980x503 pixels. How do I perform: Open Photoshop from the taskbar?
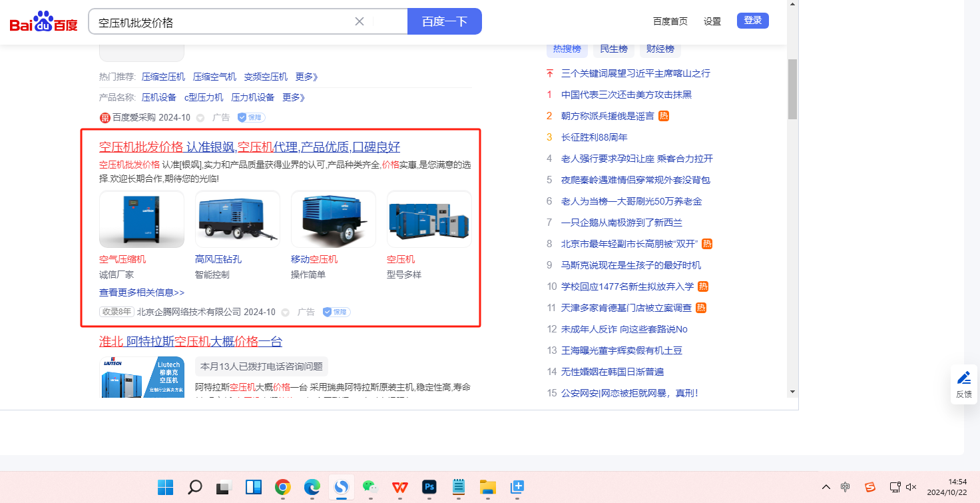(x=429, y=487)
